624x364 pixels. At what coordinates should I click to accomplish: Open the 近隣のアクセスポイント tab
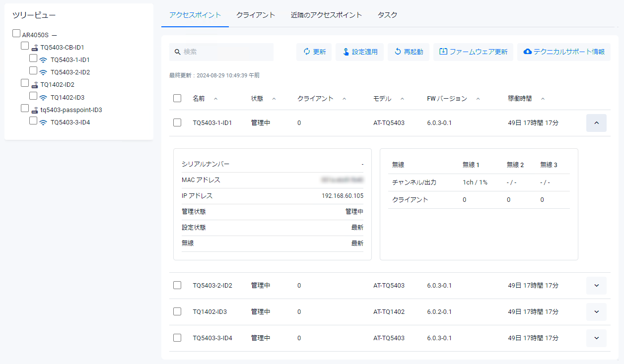tap(326, 15)
